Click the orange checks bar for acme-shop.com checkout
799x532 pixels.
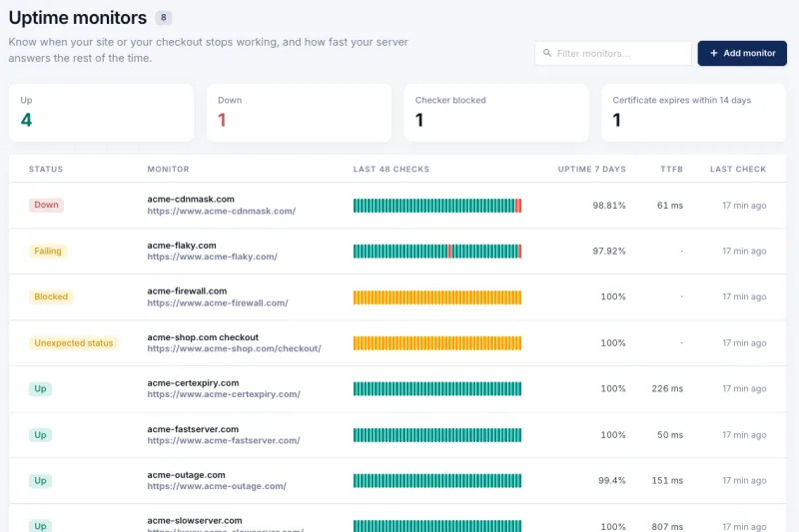pos(437,343)
